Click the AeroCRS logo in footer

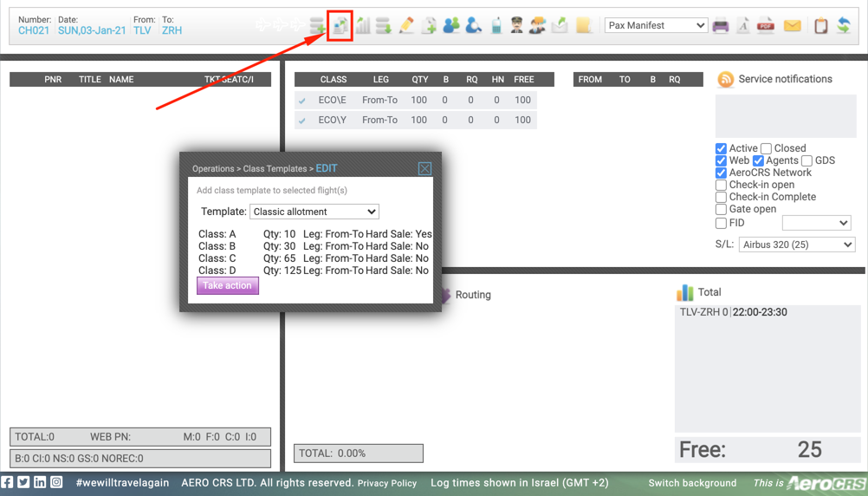coord(827,483)
